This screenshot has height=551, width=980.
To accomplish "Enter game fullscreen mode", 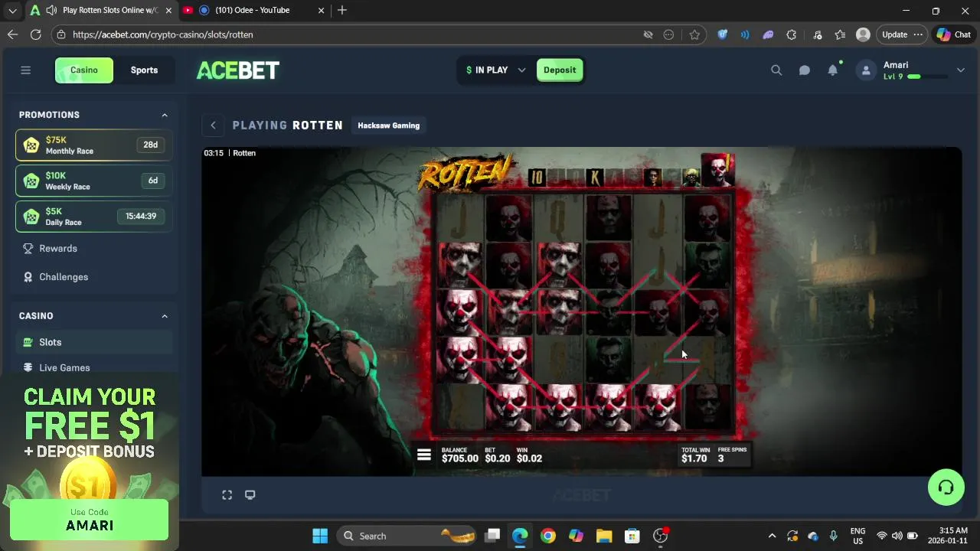I will point(227,495).
